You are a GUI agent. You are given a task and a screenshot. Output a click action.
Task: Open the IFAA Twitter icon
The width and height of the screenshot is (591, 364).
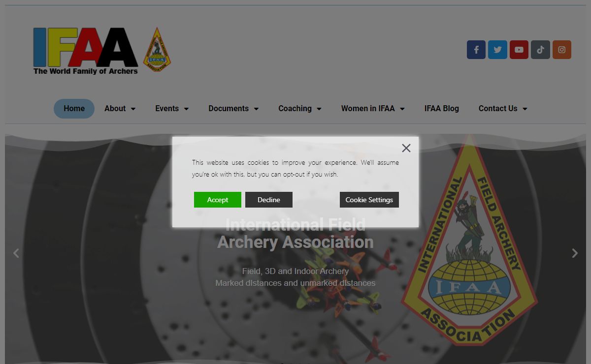[x=497, y=50]
